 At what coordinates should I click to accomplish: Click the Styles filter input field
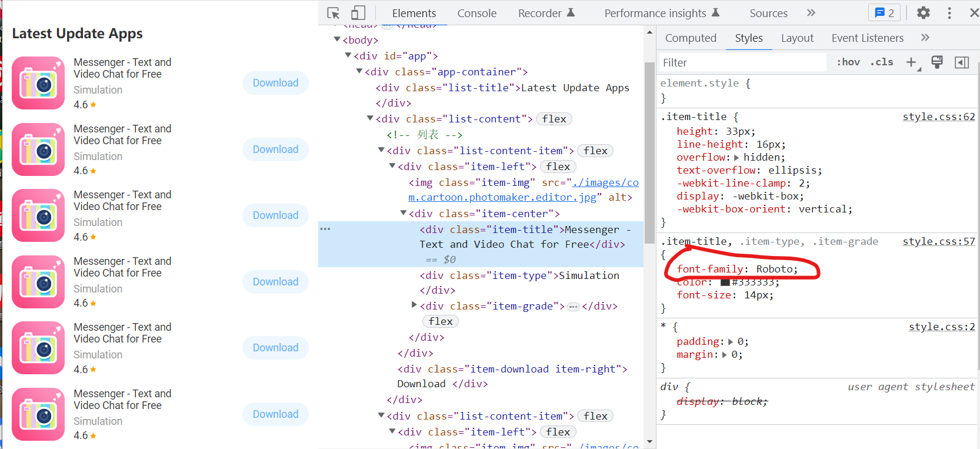(742, 62)
